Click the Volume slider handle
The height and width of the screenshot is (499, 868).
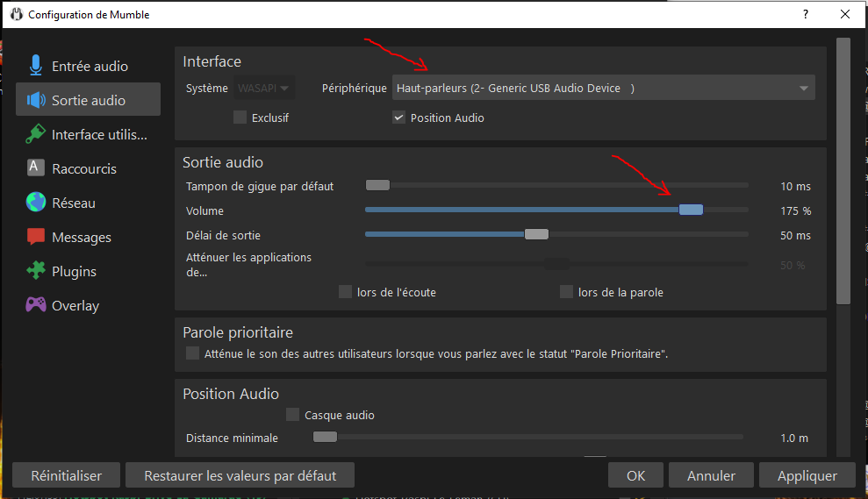691,210
